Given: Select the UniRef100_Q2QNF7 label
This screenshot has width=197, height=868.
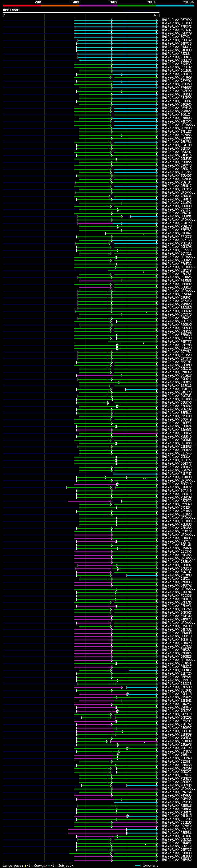Looking at the screenshot, I should click(x=177, y=57).
